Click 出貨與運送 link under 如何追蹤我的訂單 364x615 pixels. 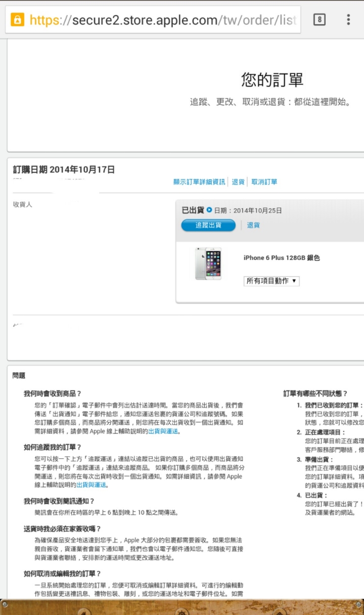(x=92, y=485)
